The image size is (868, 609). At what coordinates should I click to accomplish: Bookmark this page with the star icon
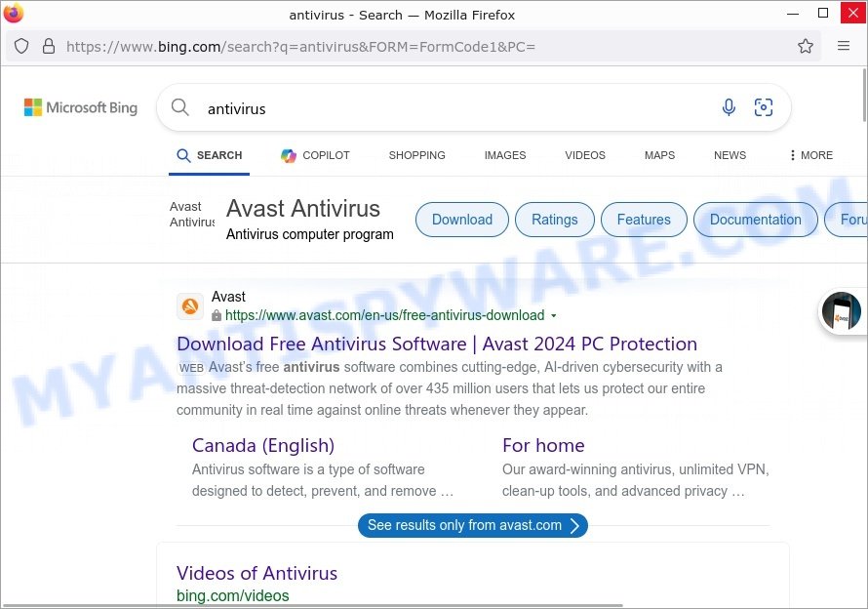click(806, 46)
